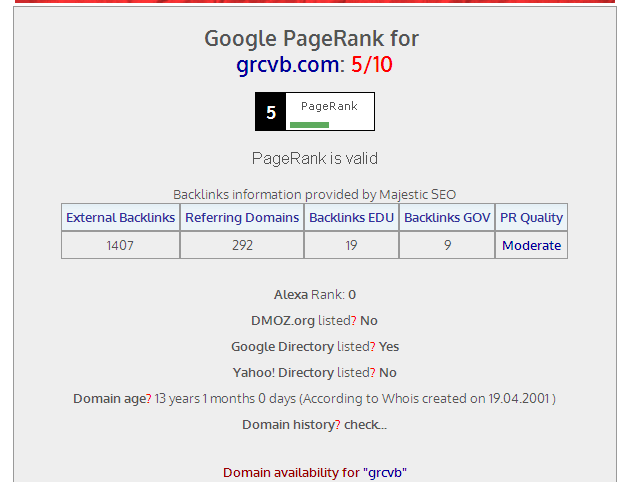This screenshot has height=482, width=630.
Task: Click the Moderate PR quality link
Action: click(532, 245)
